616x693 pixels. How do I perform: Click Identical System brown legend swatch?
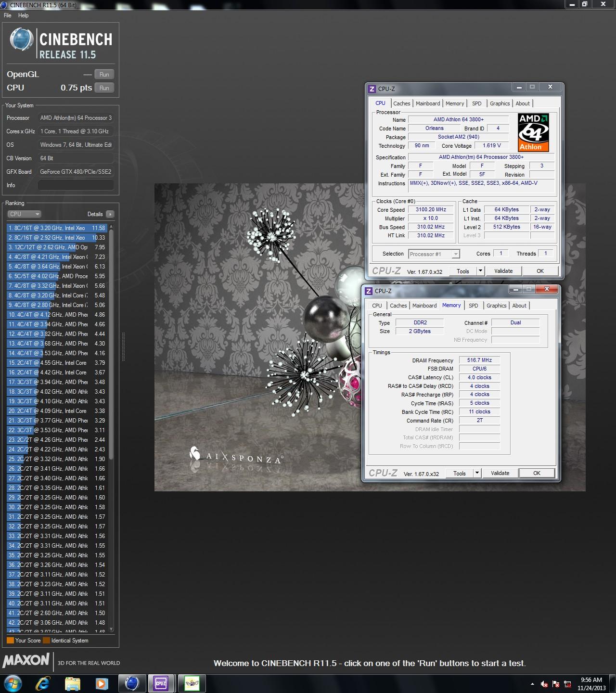pos(46,641)
